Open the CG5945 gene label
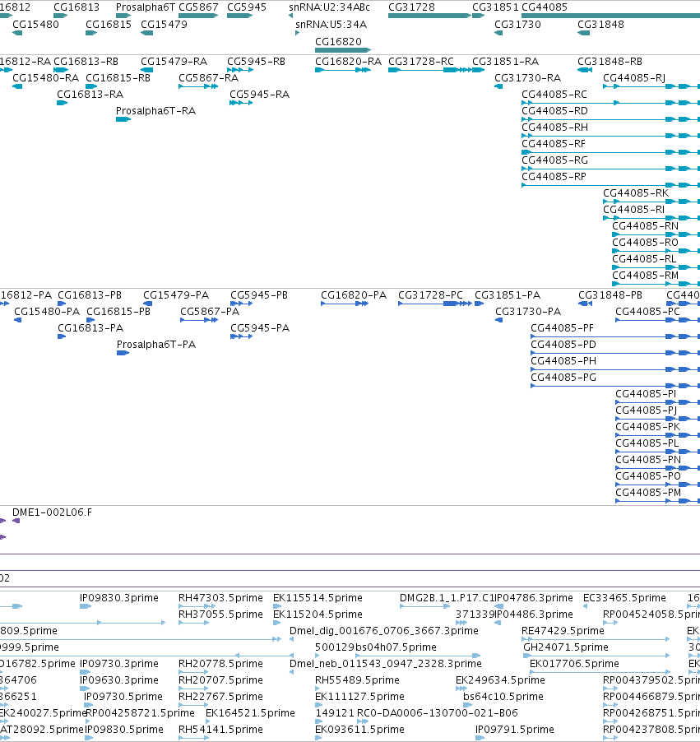Viewport: 700px width, 742px height. [246, 7]
